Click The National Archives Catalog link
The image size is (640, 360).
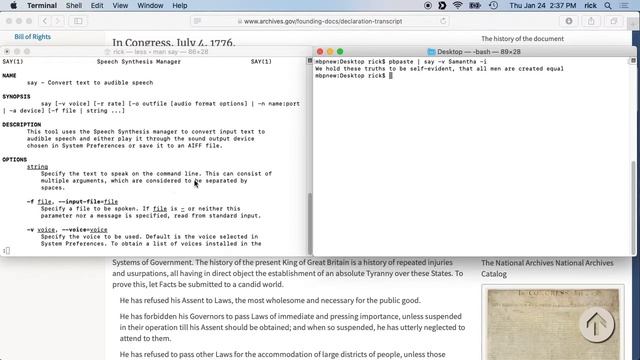547,268
